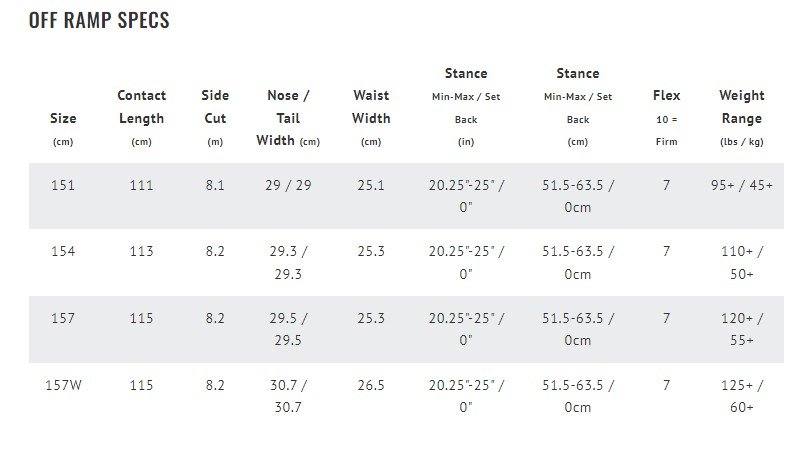The height and width of the screenshot is (450, 800).
Task: Click the Flex column header
Action: (666, 96)
